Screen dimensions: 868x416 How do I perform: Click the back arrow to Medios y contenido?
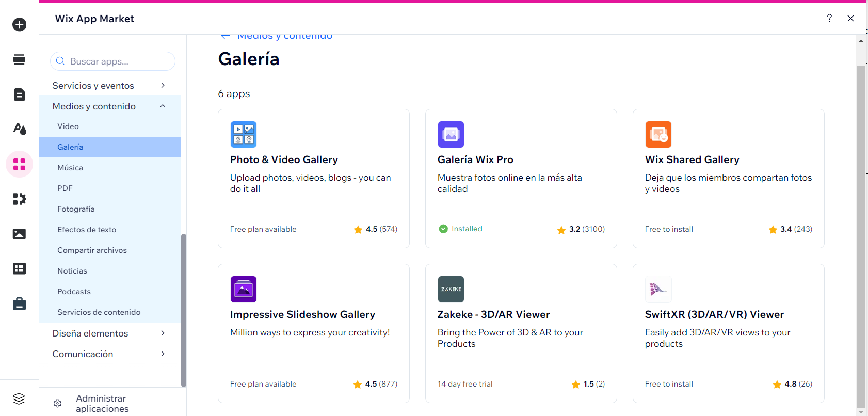[x=225, y=36]
